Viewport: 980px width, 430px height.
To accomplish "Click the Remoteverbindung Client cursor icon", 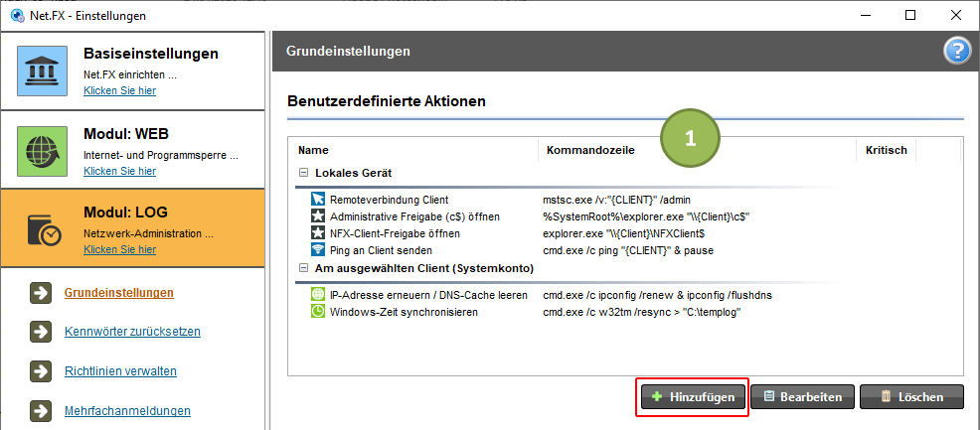I will (x=318, y=200).
